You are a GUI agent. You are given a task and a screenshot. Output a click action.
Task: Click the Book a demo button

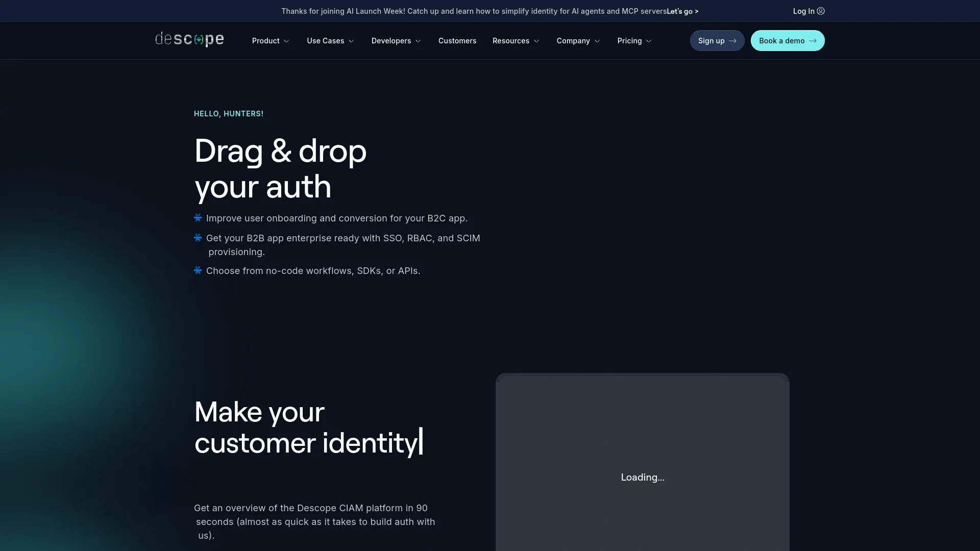click(788, 41)
